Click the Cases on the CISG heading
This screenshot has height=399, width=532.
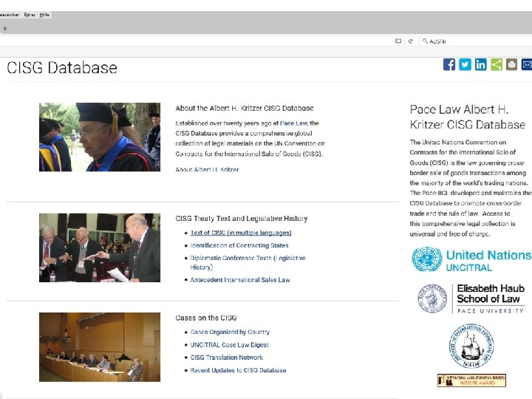[x=206, y=318]
